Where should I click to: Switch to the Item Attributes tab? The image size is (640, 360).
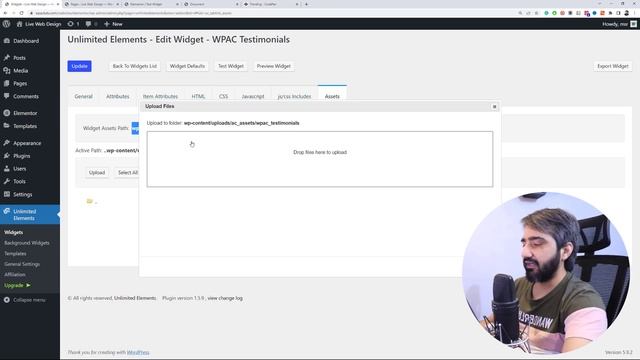[x=160, y=96]
